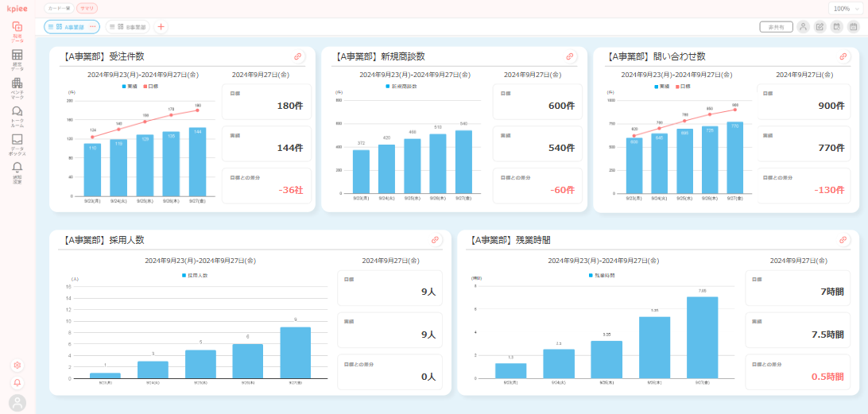Open the 100% zoom dropdown

[845, 8]
